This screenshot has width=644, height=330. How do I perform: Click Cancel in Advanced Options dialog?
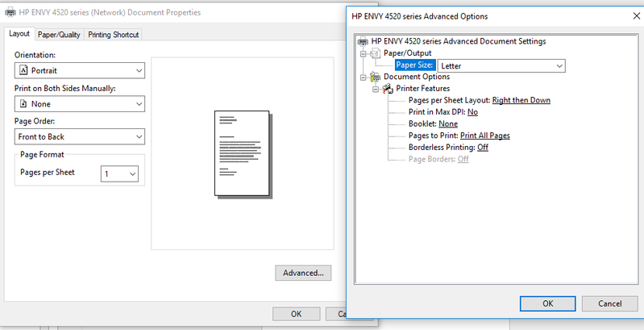pyautogui.click(x=610, y=303)
